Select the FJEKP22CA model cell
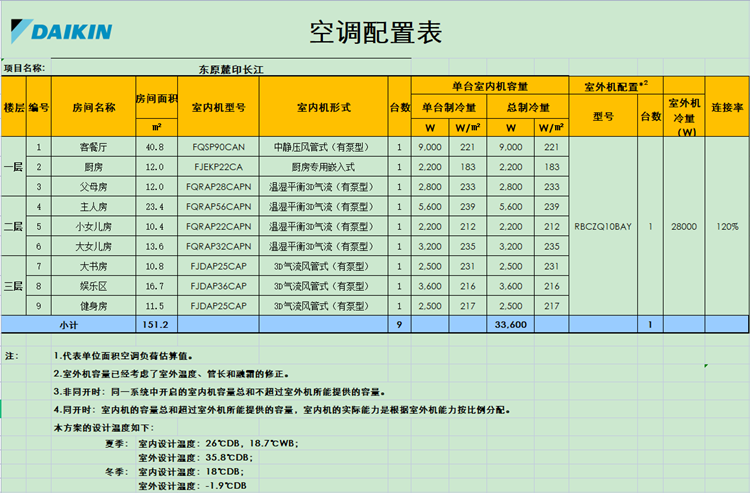The height and width of the screenshot is (493, 750). click(218, 166)
